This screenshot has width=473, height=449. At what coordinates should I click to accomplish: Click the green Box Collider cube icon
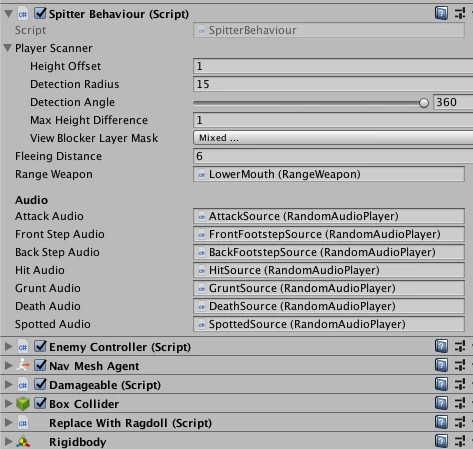[23, 404]
